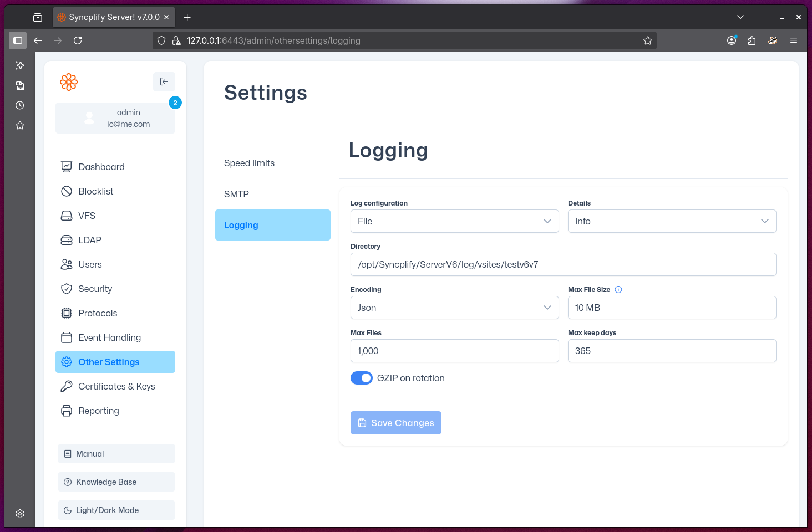Open the Log configuration dropdown

(454, 221)
